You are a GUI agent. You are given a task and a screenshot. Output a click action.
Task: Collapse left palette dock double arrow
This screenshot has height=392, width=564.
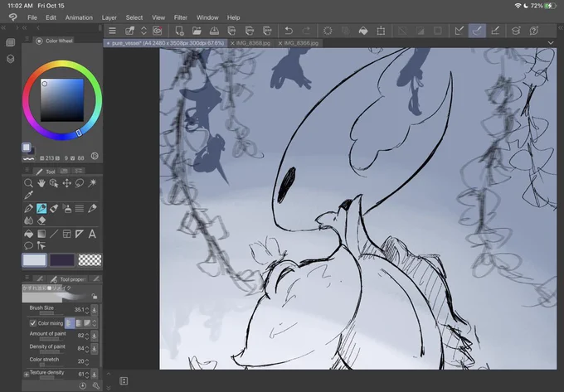tap(3, 27)
